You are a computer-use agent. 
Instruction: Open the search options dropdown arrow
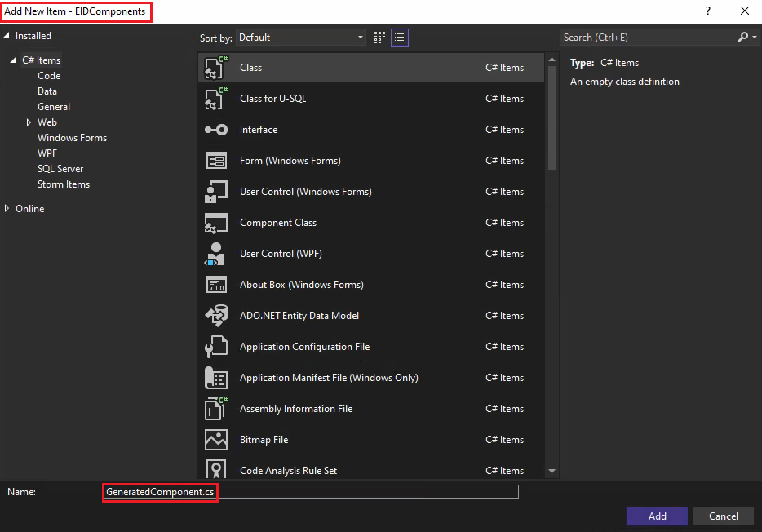[754, 37]
